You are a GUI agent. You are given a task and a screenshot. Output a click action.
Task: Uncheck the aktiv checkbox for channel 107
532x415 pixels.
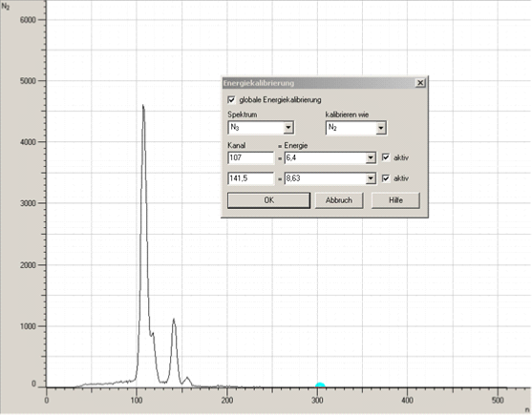point(386,157)
